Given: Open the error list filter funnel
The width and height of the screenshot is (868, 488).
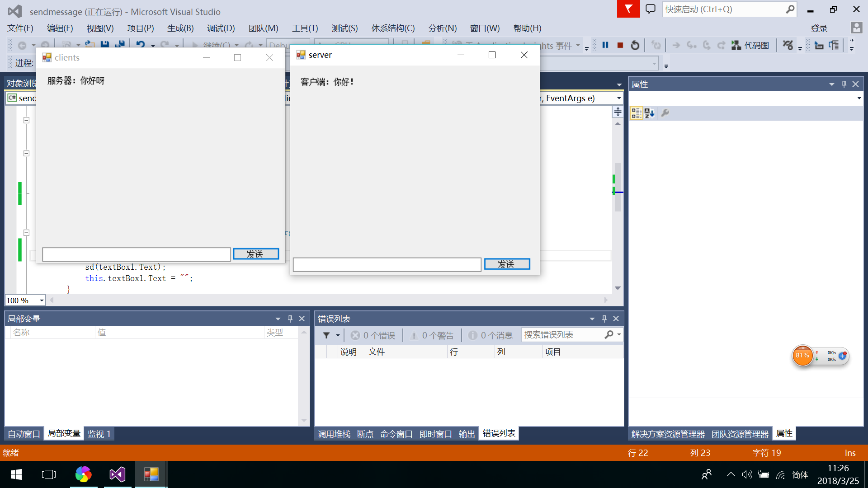Looking at the screenshot, I should click(x=326, y=335).
